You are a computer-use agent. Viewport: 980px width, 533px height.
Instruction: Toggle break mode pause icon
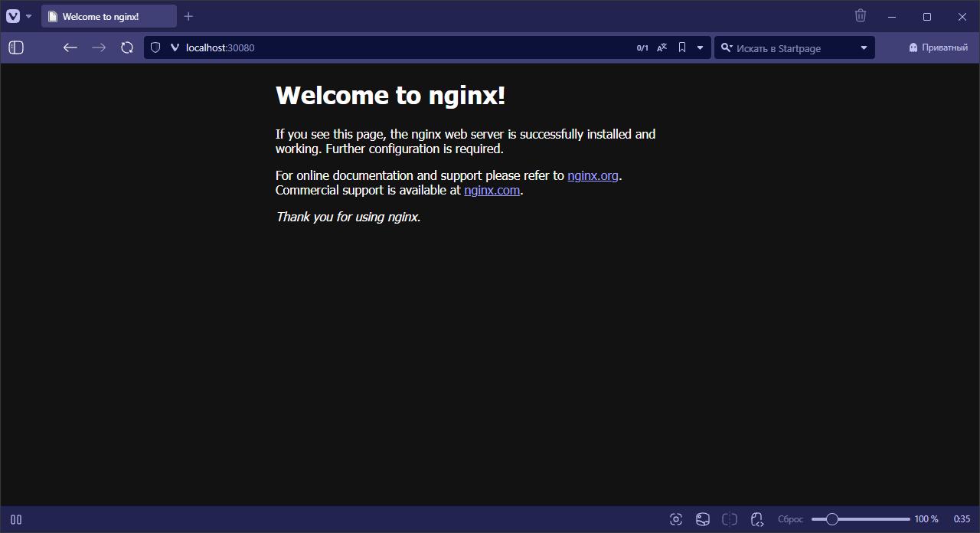[x=16, y=519]
